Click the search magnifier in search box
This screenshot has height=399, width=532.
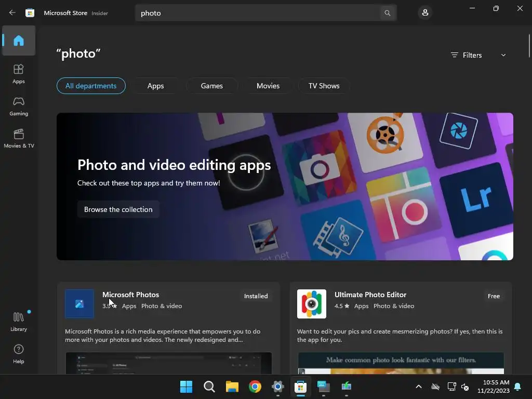click(x=387, y=13)
